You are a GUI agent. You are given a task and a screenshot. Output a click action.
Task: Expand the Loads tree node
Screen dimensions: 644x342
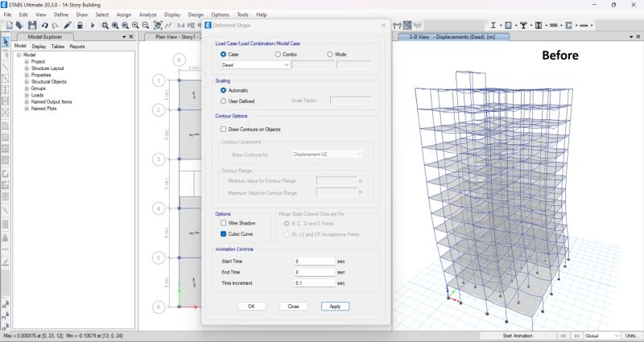click(x=27, y=95)
